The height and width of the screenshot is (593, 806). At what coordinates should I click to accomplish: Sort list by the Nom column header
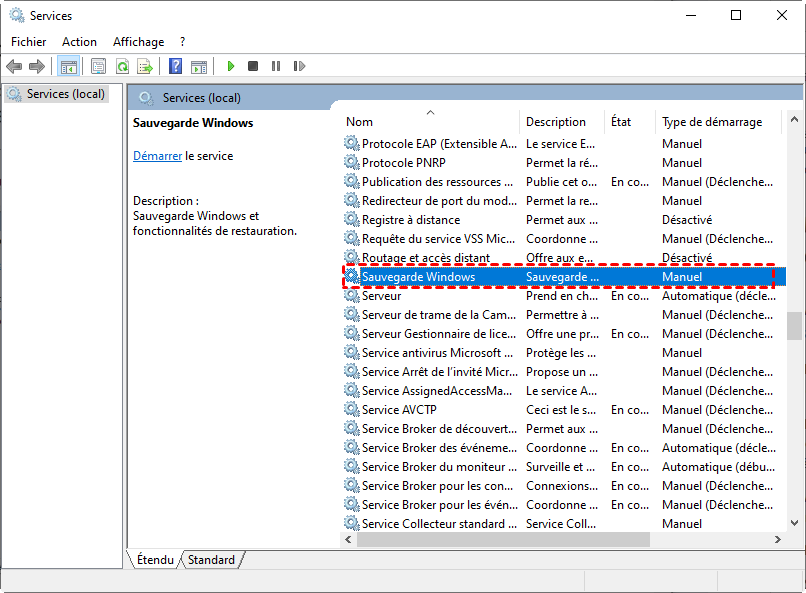(x=360, y=122)
